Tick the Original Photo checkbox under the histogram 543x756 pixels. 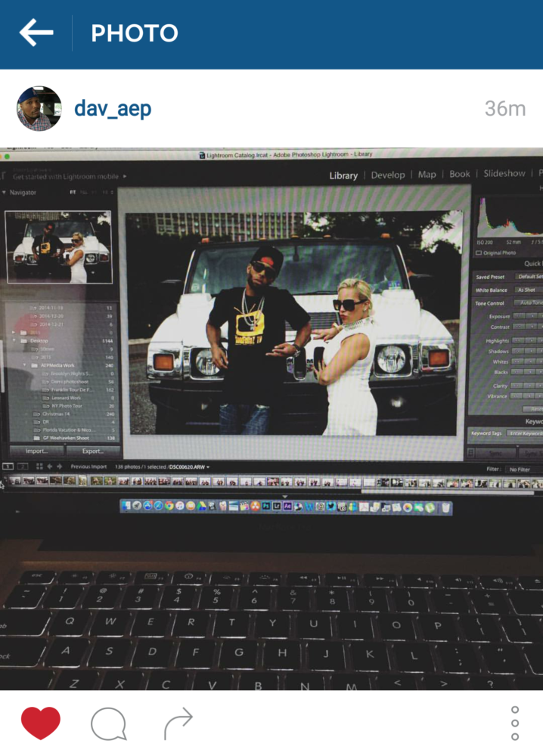[479, 253]
